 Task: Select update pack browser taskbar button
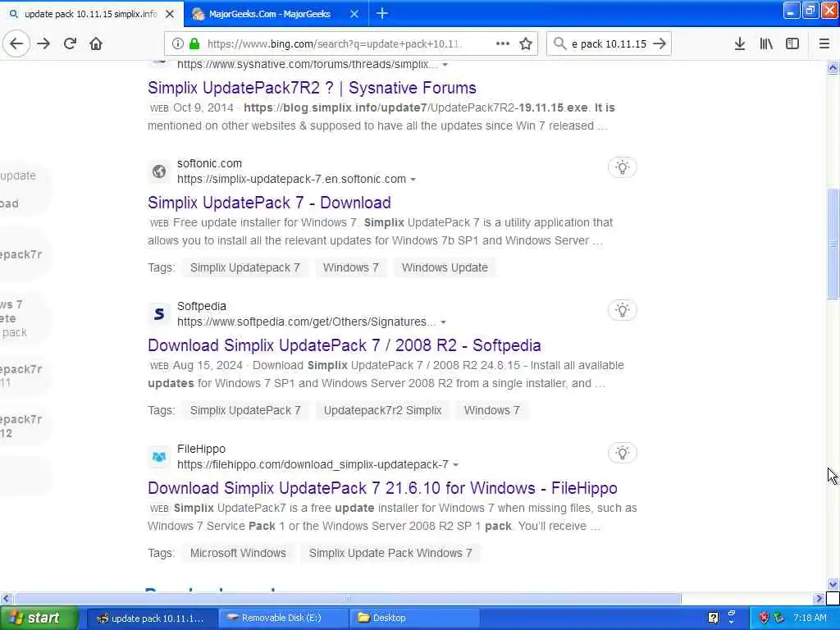pyautogui.click(x=152, y=619)
